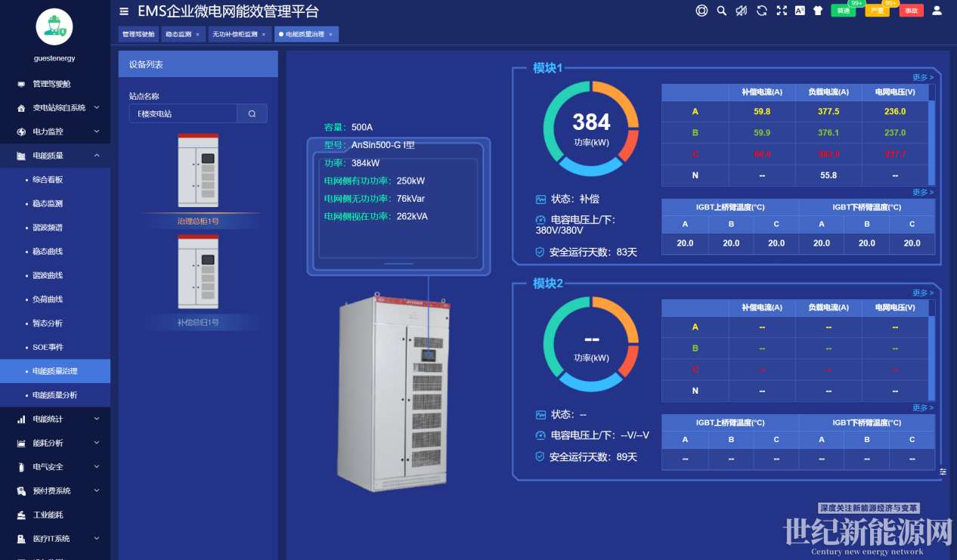The width and height of the screenshot is (957, 560).
Task: Click N-row load current value 55.8
Action: [828, 175]
